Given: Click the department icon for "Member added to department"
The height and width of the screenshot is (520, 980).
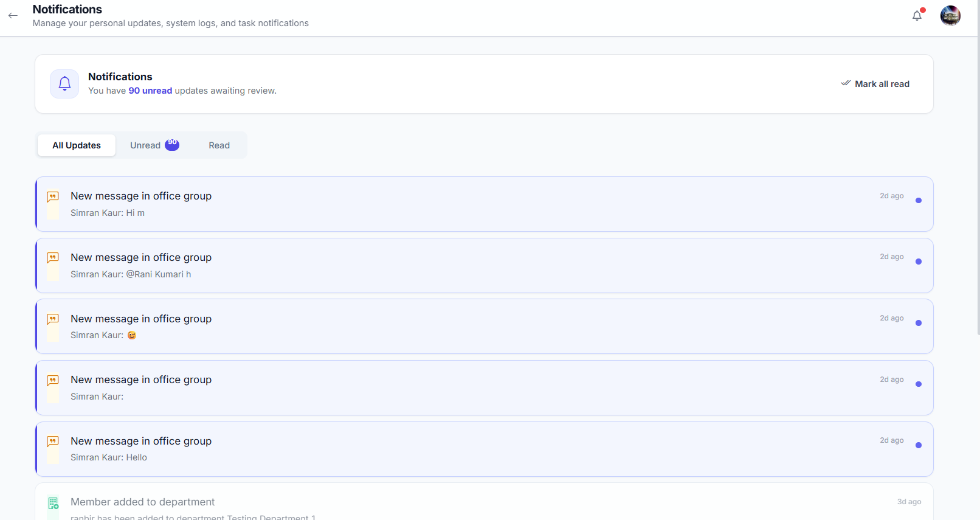Looking at the screenshot, I should (x=53, y=503).
